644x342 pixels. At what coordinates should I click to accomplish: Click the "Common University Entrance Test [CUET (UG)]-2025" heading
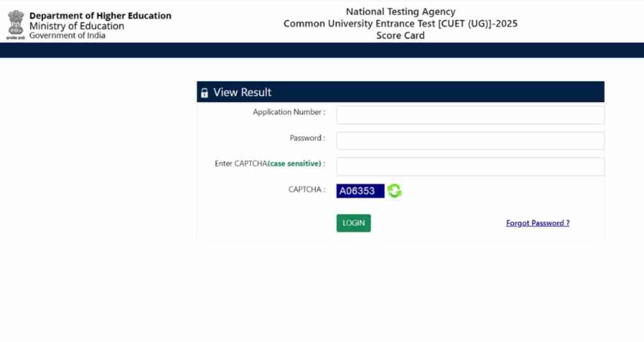[400, 24]
